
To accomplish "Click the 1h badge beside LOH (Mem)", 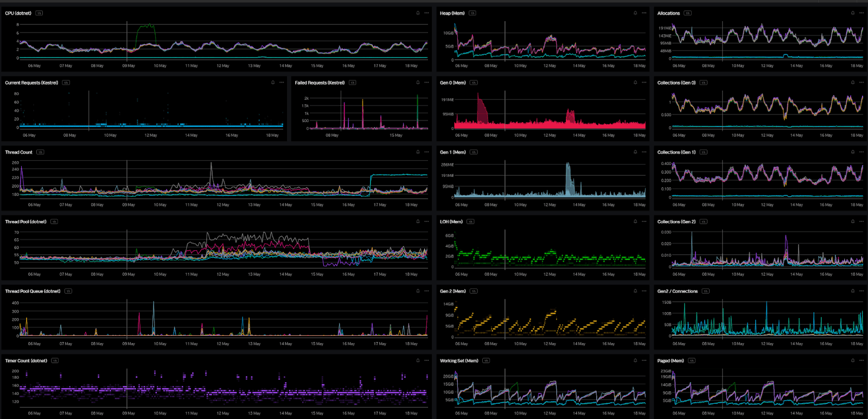I will click(x=470, y=221).
